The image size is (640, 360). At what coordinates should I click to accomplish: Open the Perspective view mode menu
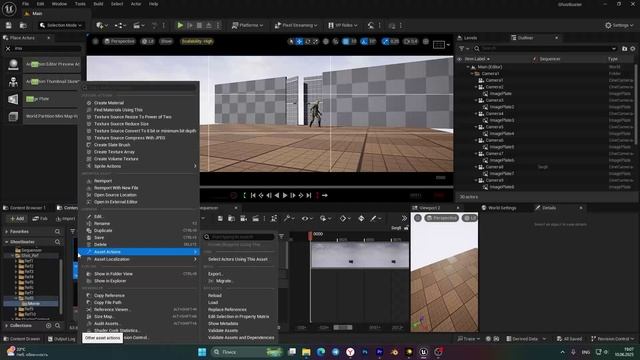tap(119, 41)
